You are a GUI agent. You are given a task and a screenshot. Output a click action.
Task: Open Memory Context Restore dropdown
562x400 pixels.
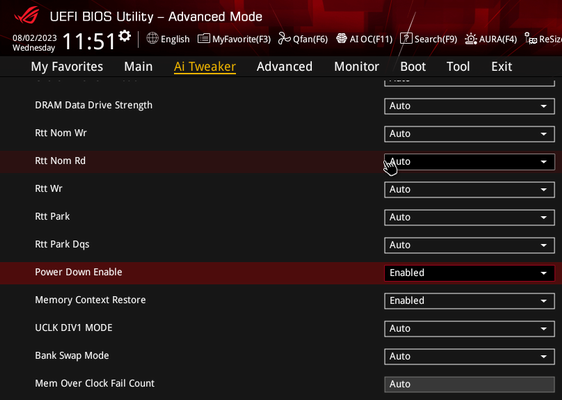coord(469,301)
